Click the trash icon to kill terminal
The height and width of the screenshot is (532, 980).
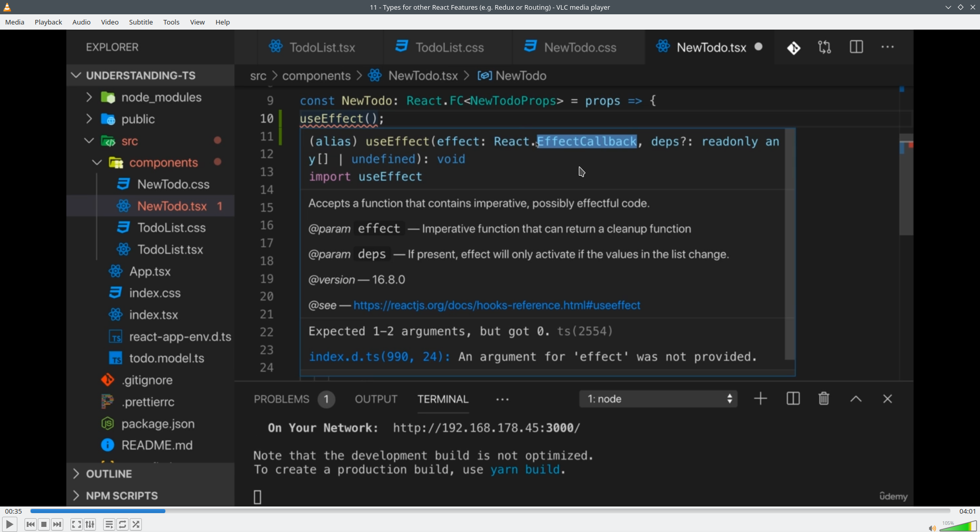[x=824, y=399]
